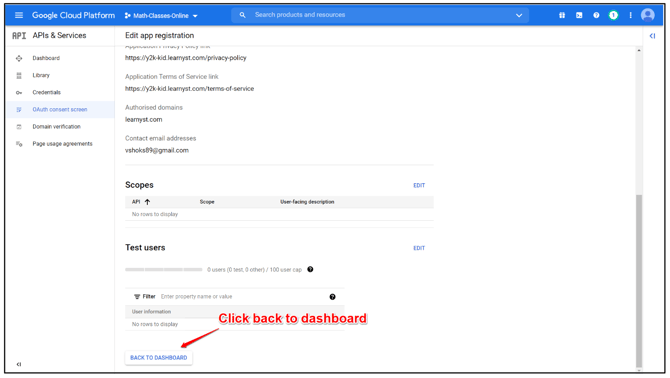The image size is (670, 378).
Task: Open the user account avatar
Action: coord(648,15)
